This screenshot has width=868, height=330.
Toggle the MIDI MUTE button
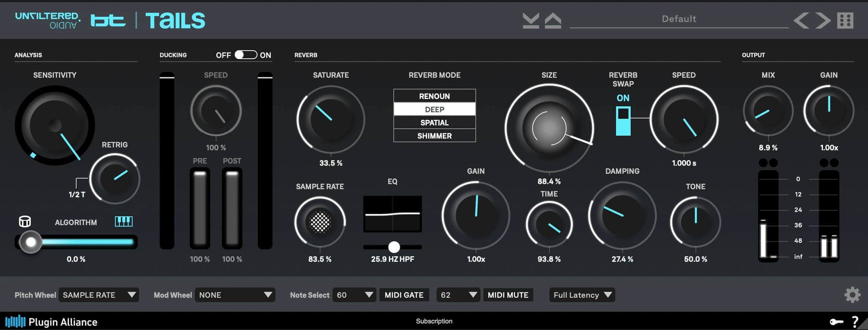point(508,295)
